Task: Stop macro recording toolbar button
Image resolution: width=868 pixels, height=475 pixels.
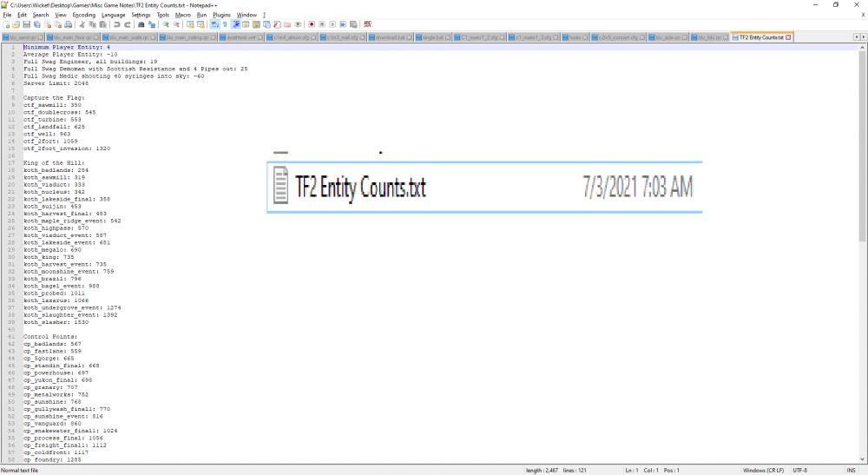Action: coord(322,24)
